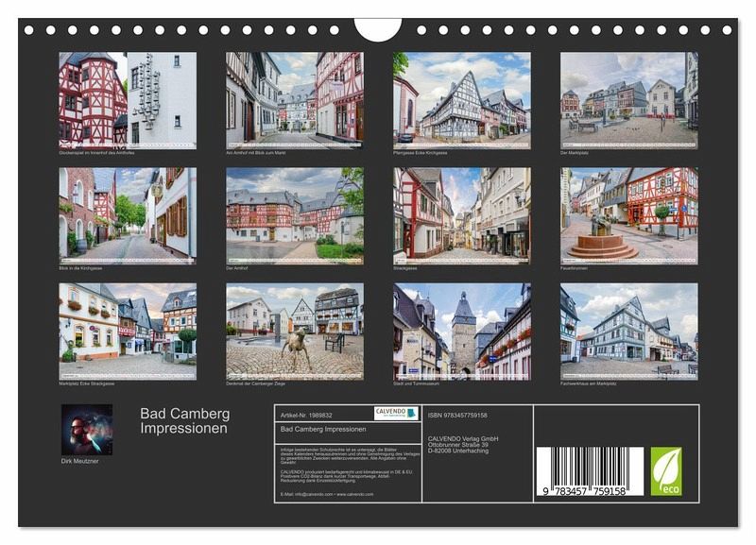Click Dirk Meutzner's author portrait

pyautogui.click(x=87, y=430)
